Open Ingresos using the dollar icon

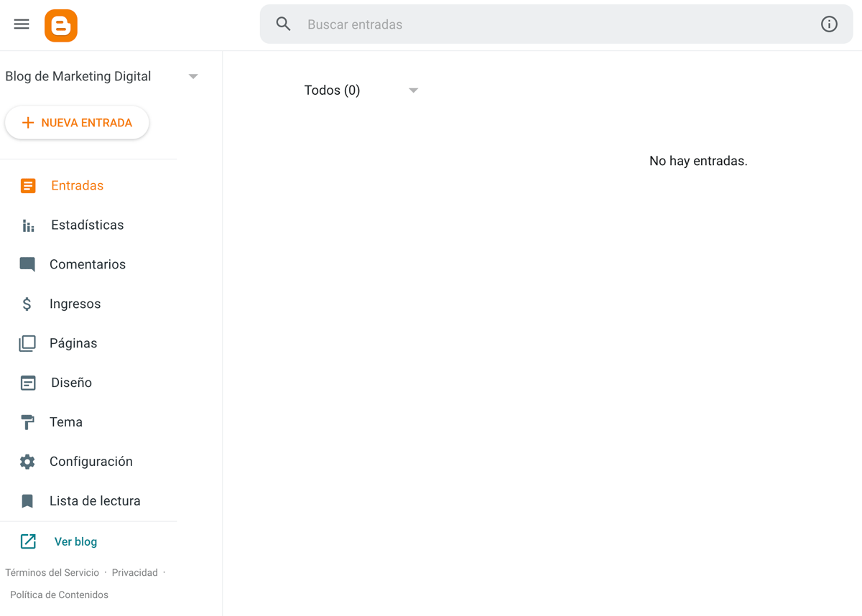[27, 304]
